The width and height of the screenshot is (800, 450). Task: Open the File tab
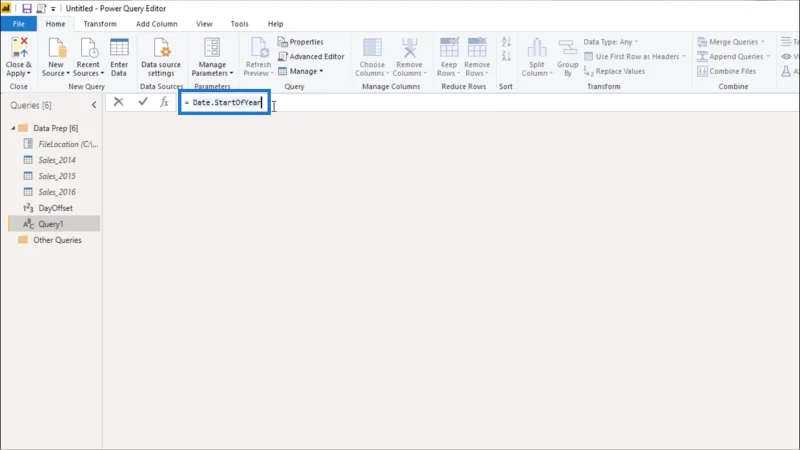(18, 24)
